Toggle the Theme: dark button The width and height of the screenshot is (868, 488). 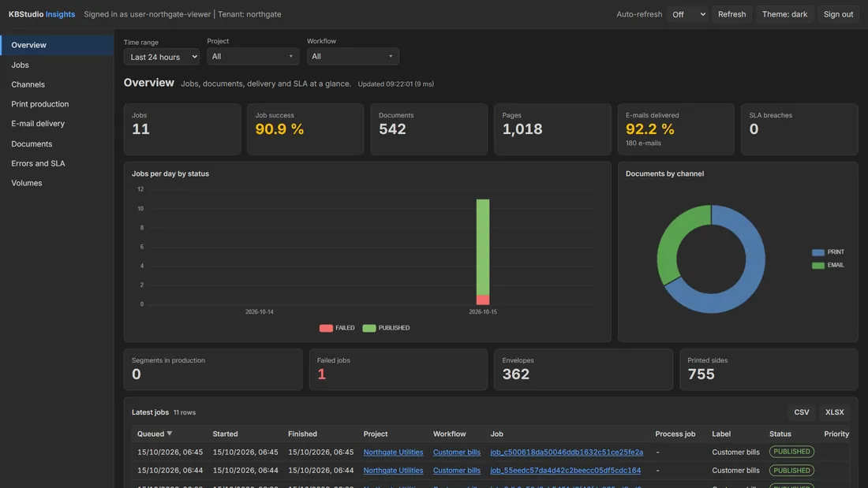(784, 14)
